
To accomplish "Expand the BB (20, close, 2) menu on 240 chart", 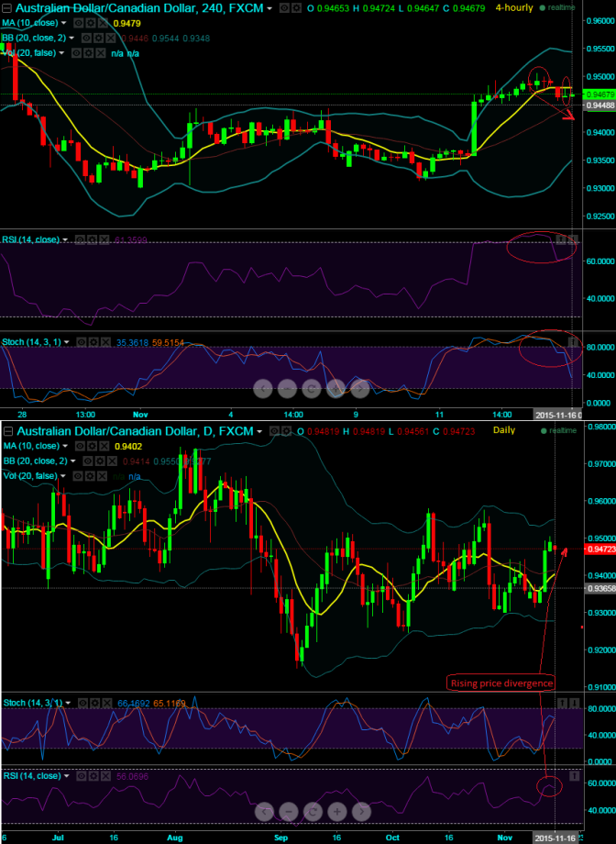I will pos(71,39).
